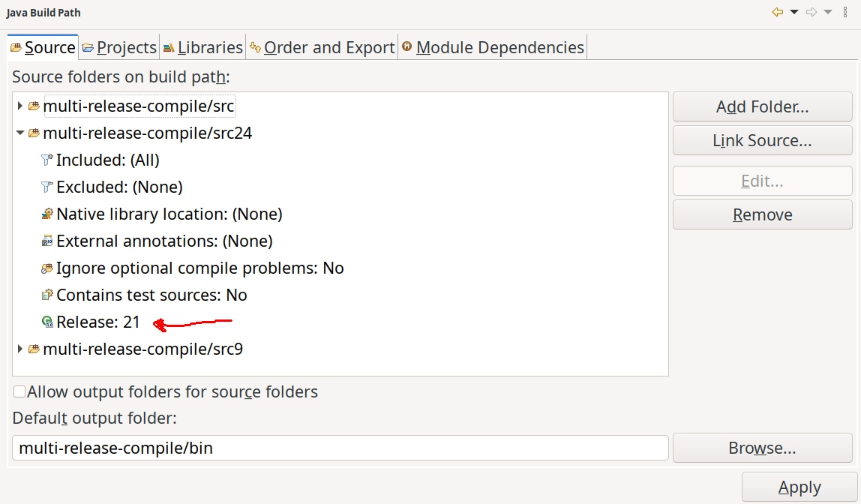Open the overflow menu via the three-dot icon
Screen dimensions: 861x504
tap(846, 11)
